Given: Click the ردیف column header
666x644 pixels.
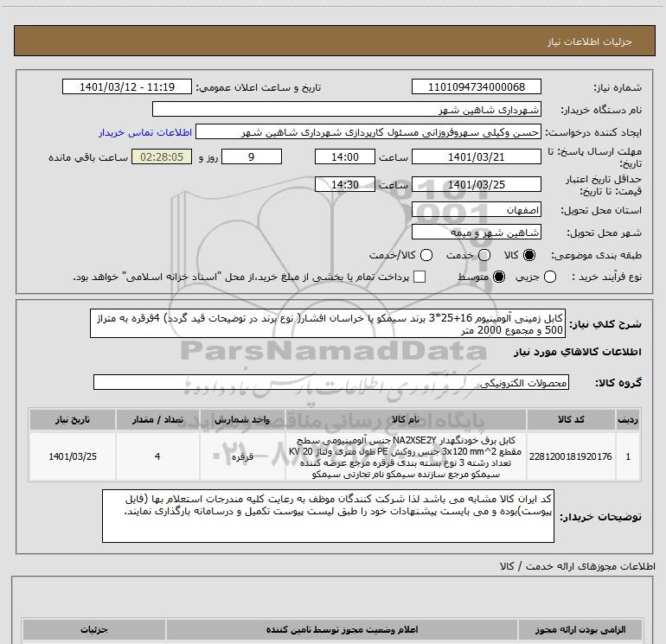Looking at the screenshot, I should pyautogui.click(x=627, y=419).
